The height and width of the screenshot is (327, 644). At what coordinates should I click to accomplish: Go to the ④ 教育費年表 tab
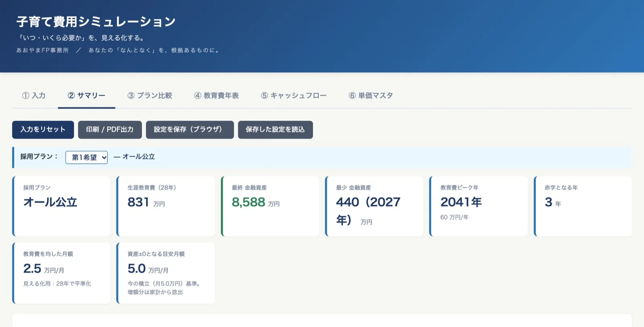coord(217,95)
